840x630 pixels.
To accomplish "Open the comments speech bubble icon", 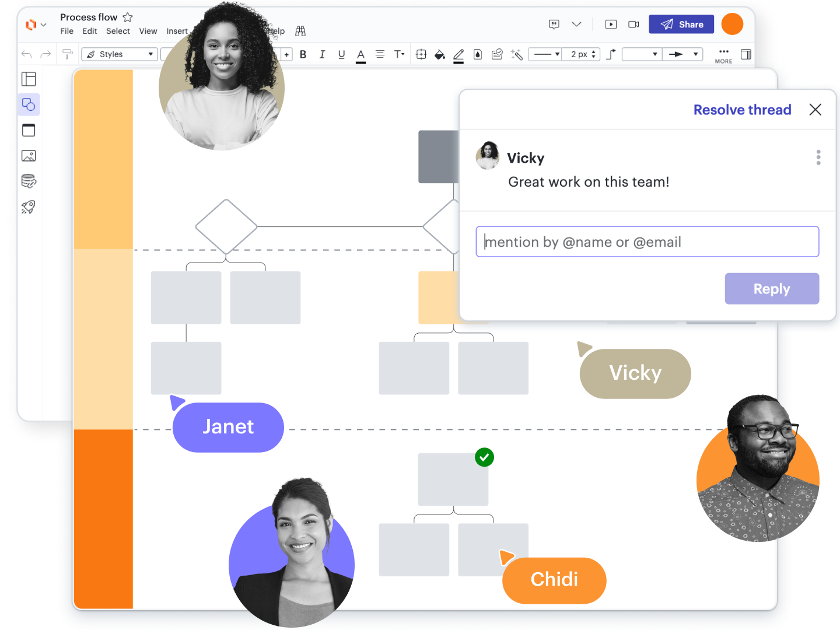I will 554,24.
